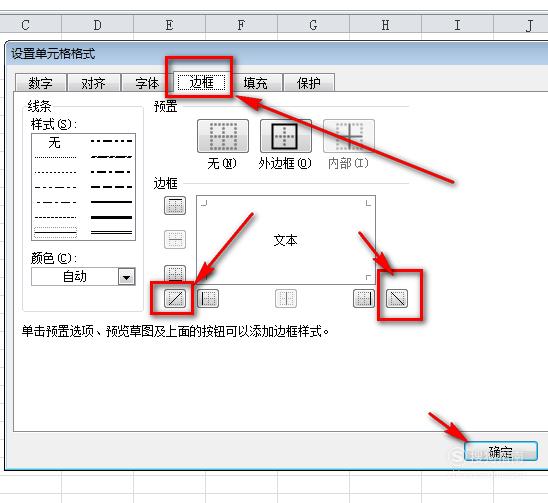548x503 pixels.
Task: Toggle the right border button
Action: (x=364, y=298)
